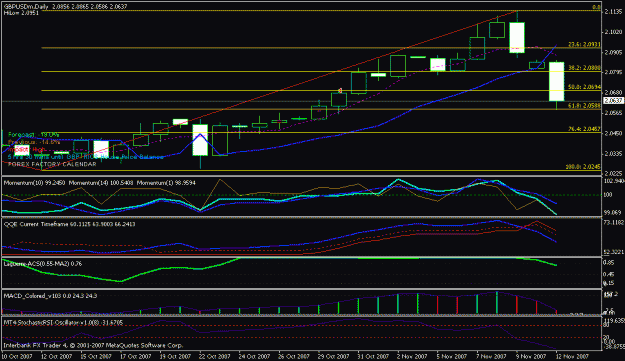Click the FOREX FACTORY CALENDAR label

coord(52,164)
